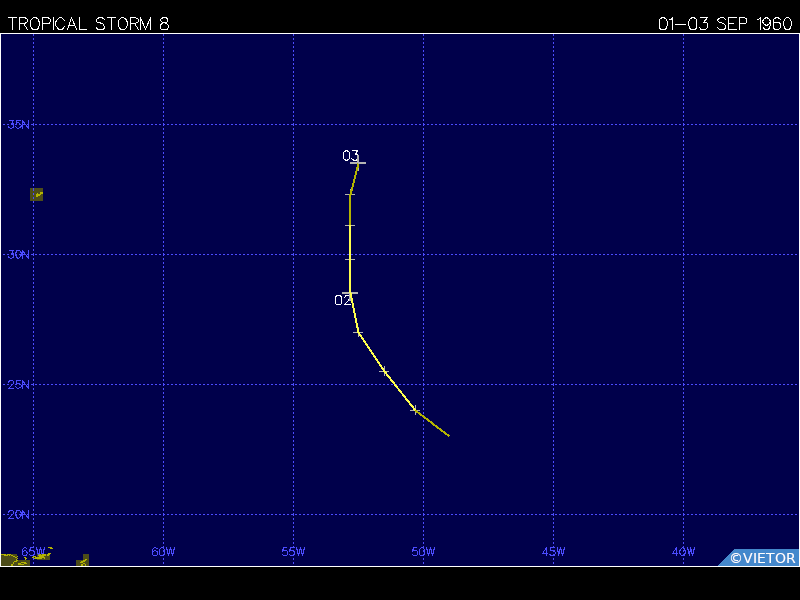Click the 40W longitude label
Viewport: 800px width, 600px height.
pyautogui.click(x=683, y=551)
